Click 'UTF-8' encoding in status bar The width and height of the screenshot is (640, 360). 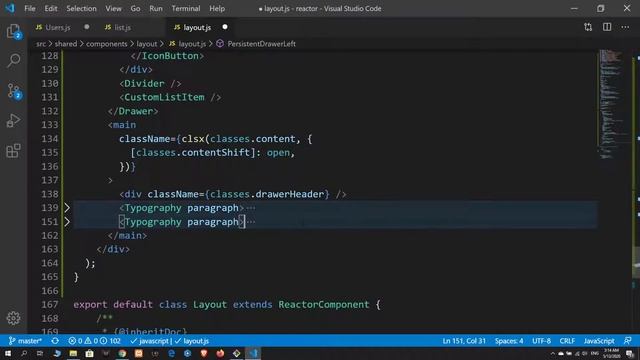click(541, 341)
